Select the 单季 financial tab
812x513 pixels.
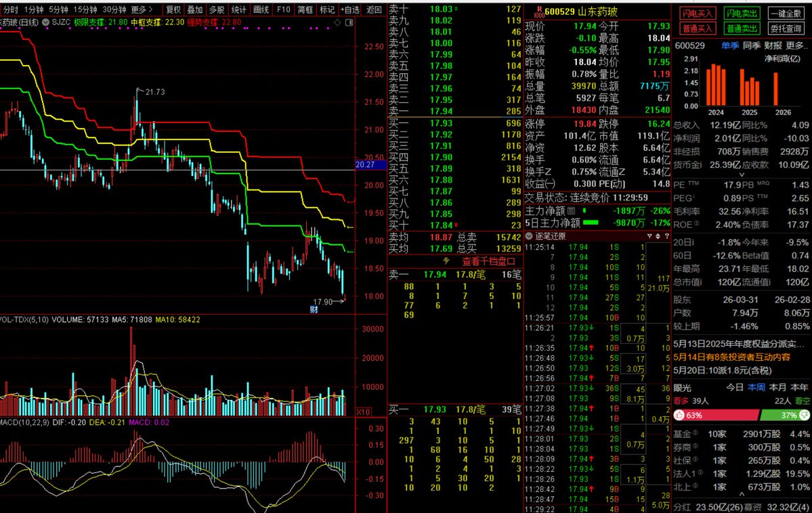(730, 45)
